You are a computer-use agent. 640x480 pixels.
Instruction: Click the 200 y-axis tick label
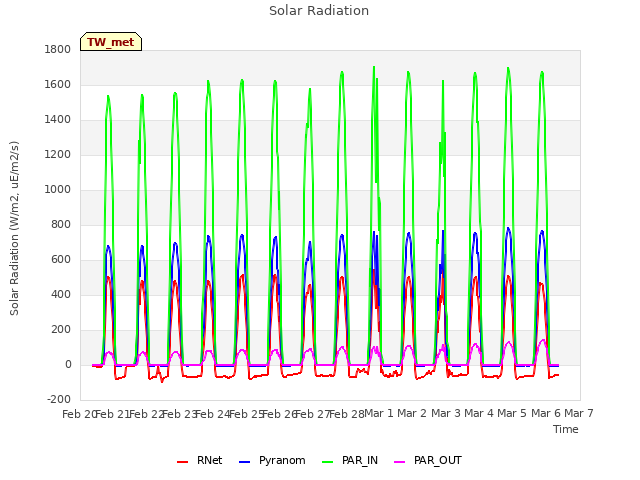[x=61, y=329]
